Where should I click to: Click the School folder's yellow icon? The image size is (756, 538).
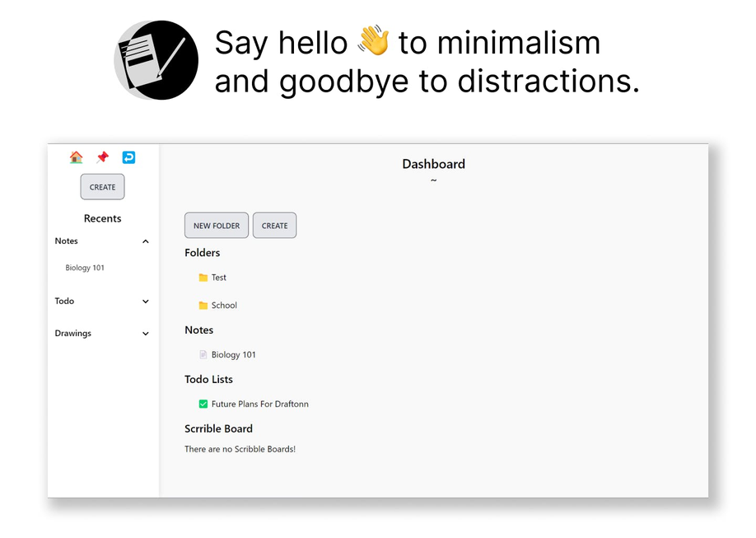203,306
